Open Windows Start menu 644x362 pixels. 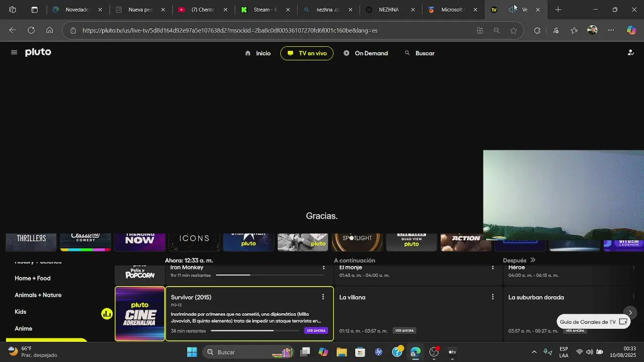192,352
